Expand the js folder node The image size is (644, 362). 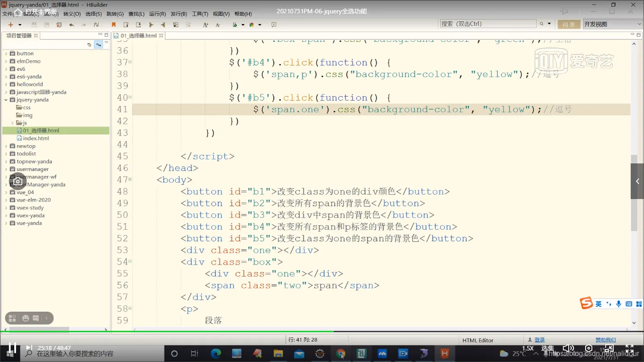tap(12, 123)
